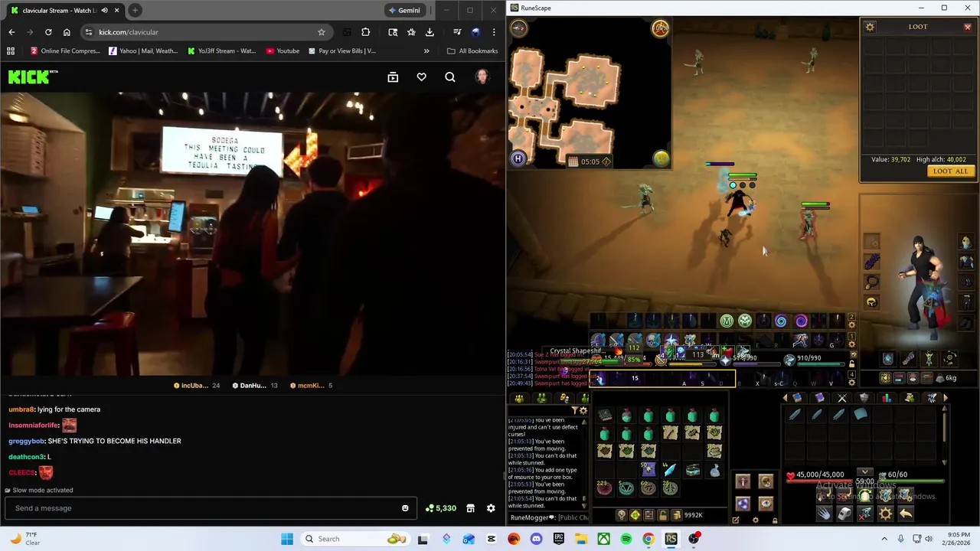This screenshot has height=551, width=980.
Task: Mute the clavicular Stream tab audio
Action: pyautogui.click(x=104, y=10)
